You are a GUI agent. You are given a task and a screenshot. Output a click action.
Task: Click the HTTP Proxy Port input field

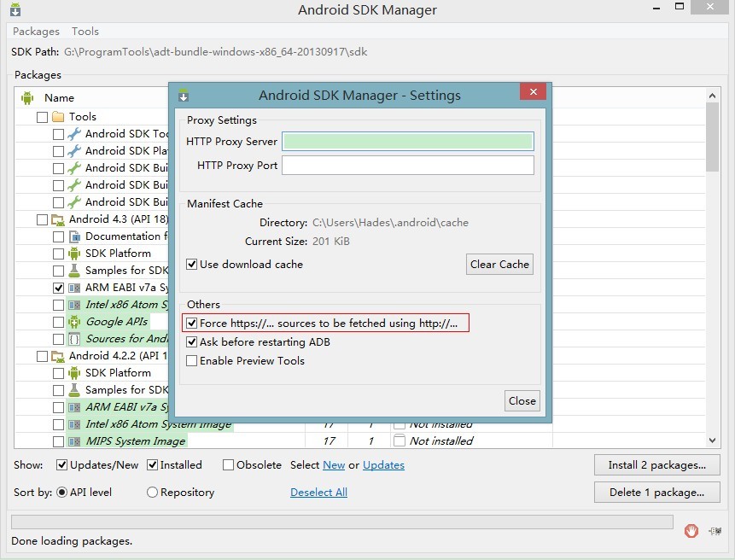pyautogui.click(x=408, y=166)
